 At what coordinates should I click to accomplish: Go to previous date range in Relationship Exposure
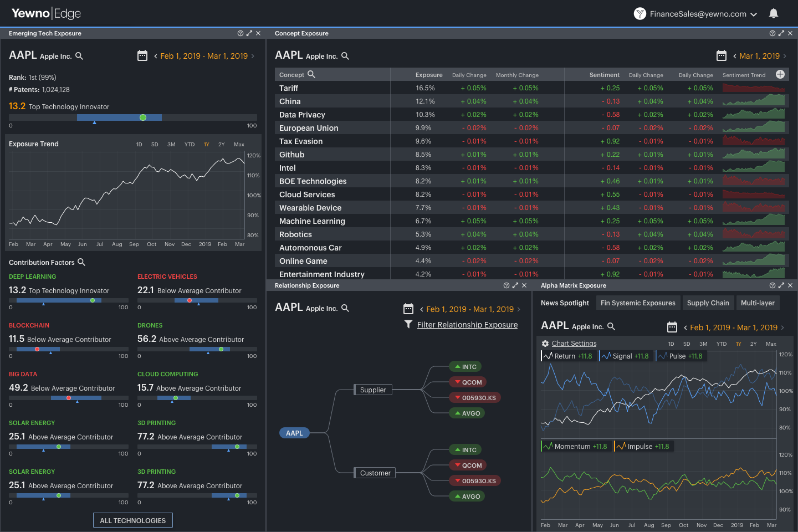(422, 309)
